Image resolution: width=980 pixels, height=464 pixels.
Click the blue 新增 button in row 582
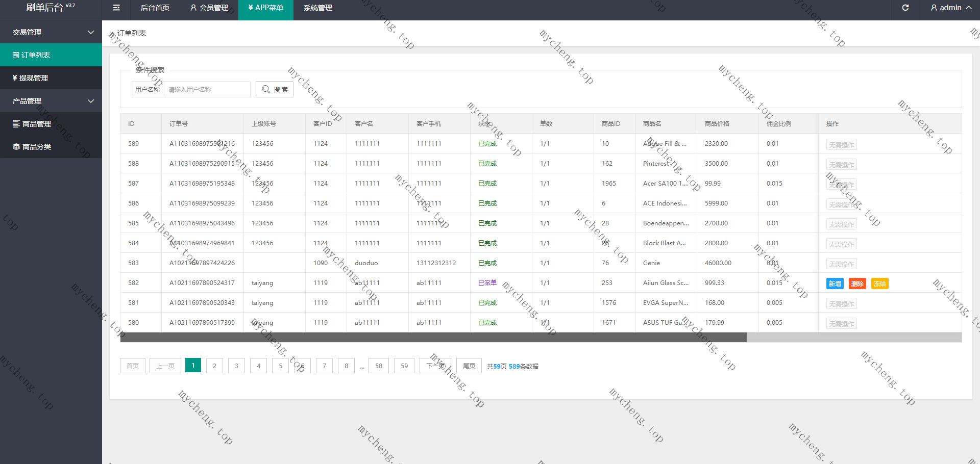[x=835, y=284]
